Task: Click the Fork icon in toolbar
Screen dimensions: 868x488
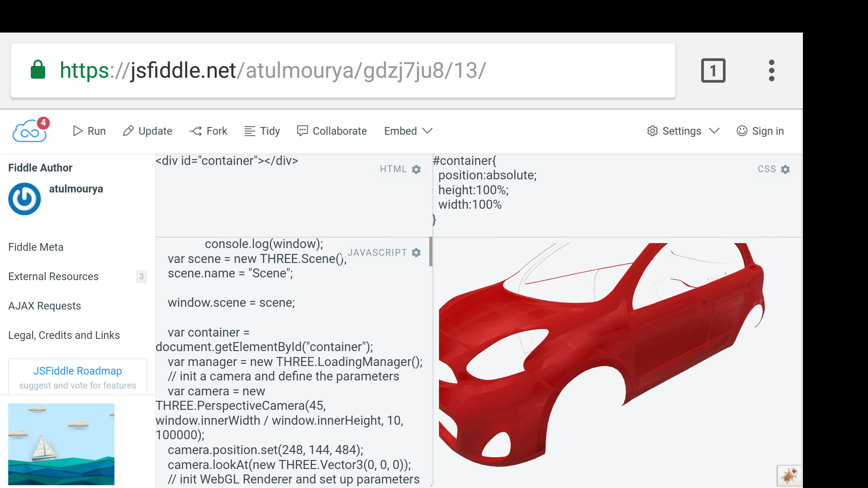Action: pos(196,131)
